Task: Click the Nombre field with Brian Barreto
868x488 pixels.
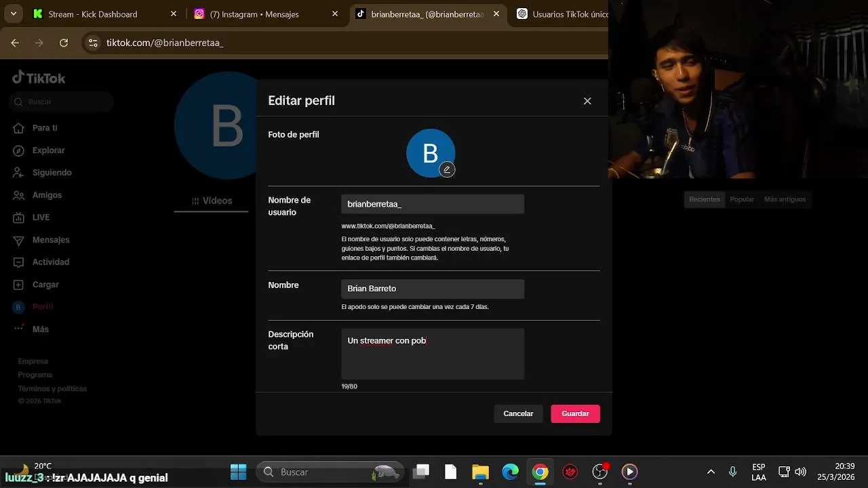Action: point(433,289)
